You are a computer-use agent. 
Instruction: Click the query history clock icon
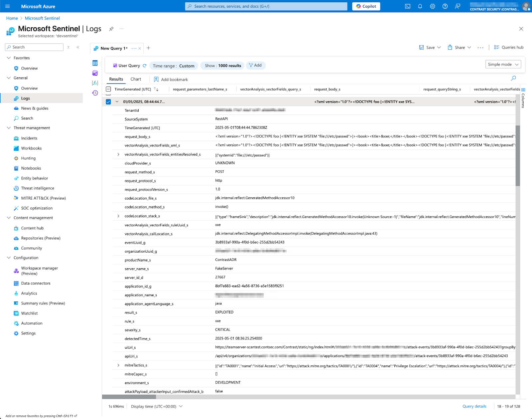(95, 93)
